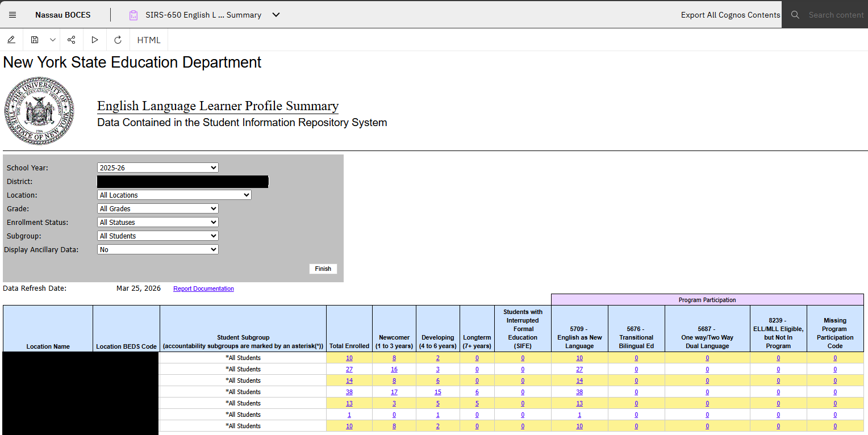
Task: Open the School Year dropdown
Action: tap(158, 168)
